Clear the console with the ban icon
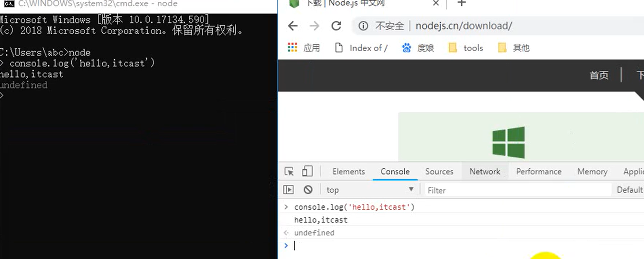This screenshot has width=644, height=259. (x=308, y=190)
